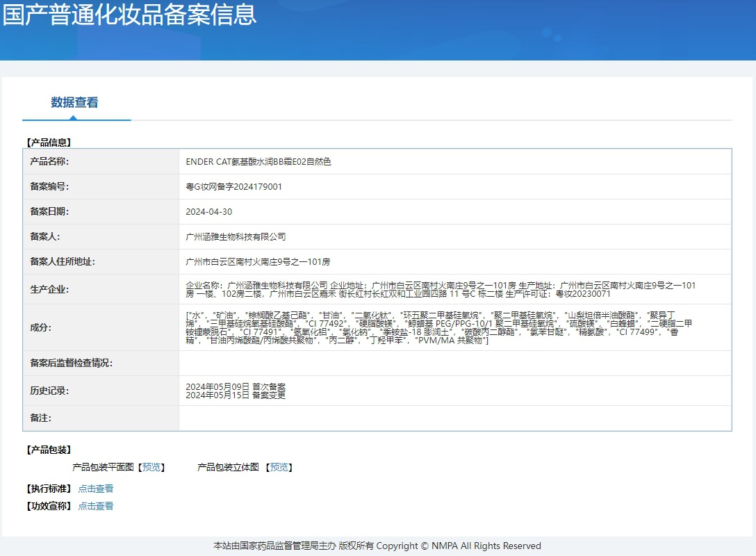Click the 备案后监督检查情况 row label

71,363
